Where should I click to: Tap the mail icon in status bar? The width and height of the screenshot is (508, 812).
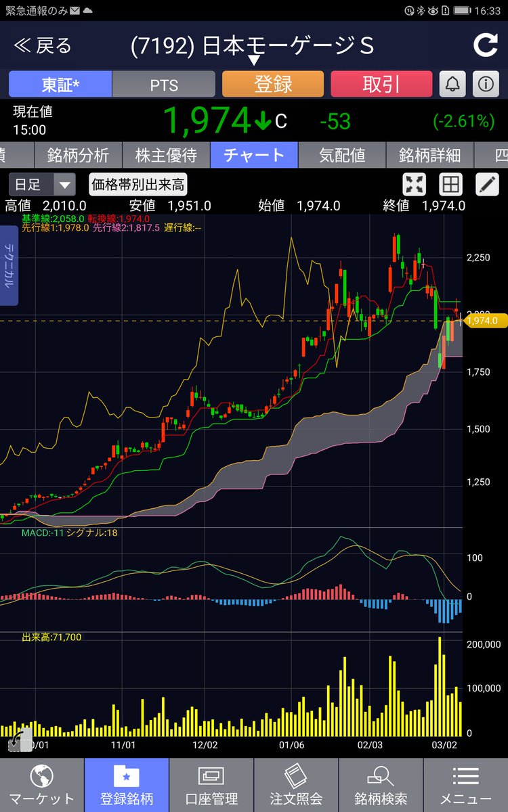pyautogui.click(x=74, y=11)
